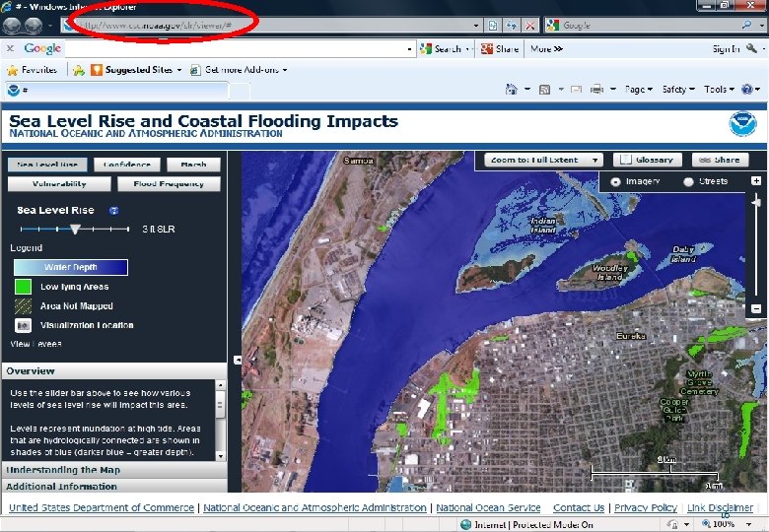Screen dimensions: 769x532
Task: Switch to the Confidence tab
Action: [127, 165]
